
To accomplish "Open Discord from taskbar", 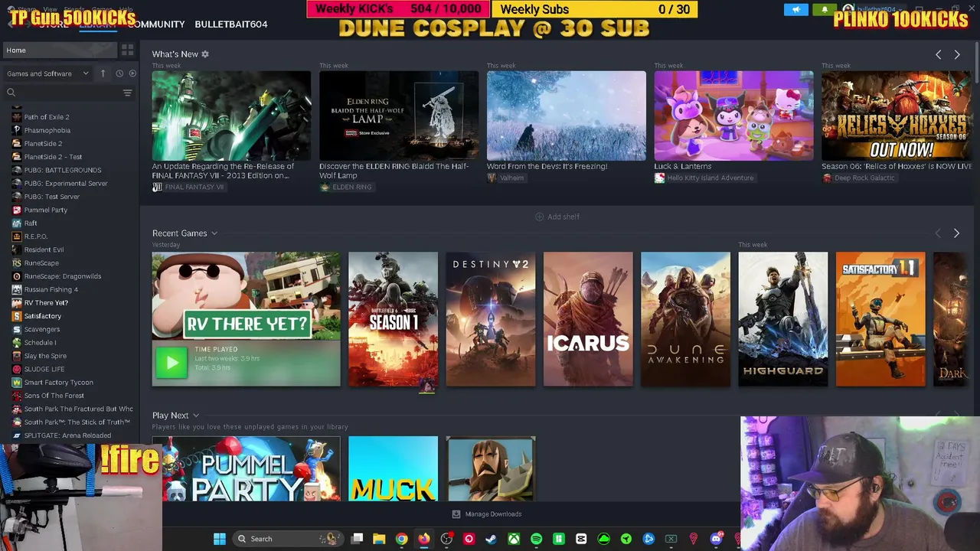I will (716, 539).
